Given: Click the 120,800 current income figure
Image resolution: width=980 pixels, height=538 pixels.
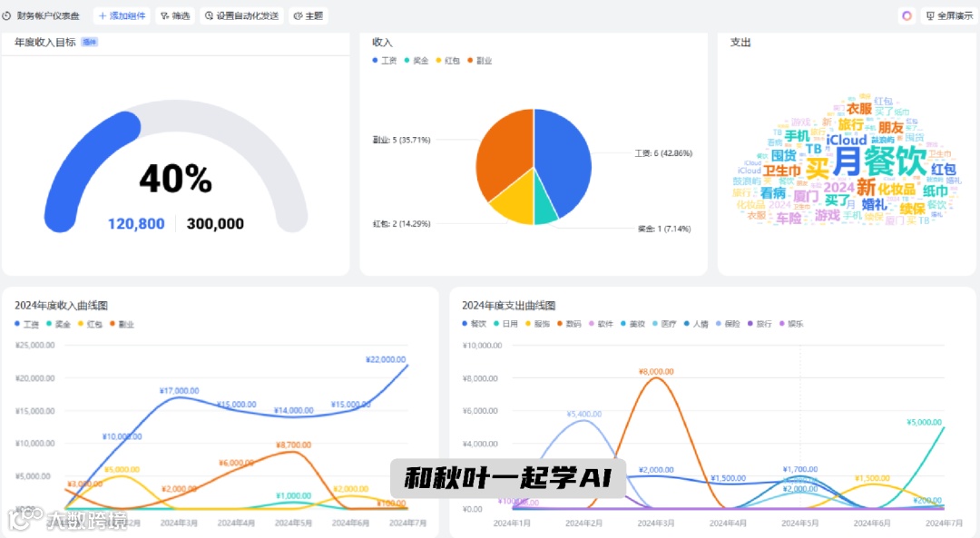Looking at the screenshot, I should coord(136,224).
